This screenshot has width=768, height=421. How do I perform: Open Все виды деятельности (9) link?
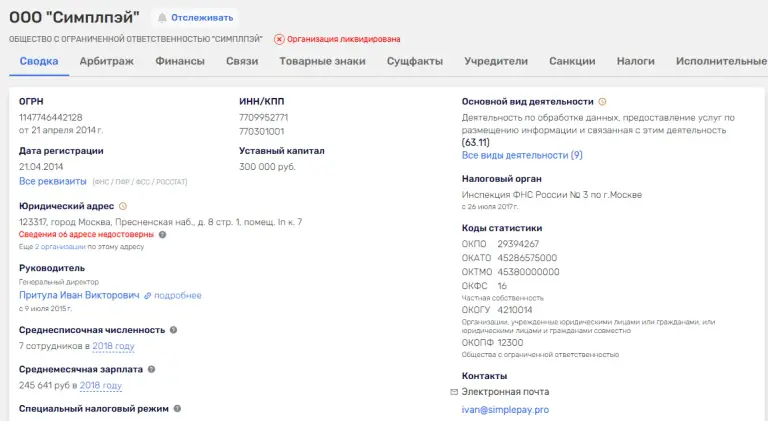pyautogui.click(x=522, y=155)
